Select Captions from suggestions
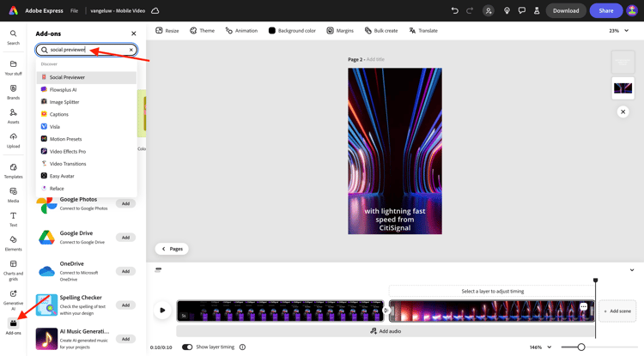Viewport: 644px width, 356px height. (x=86, y=114)
